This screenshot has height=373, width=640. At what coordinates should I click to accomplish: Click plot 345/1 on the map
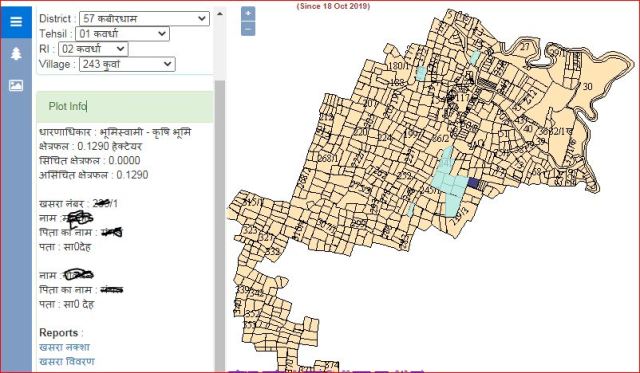coord(253,201)
